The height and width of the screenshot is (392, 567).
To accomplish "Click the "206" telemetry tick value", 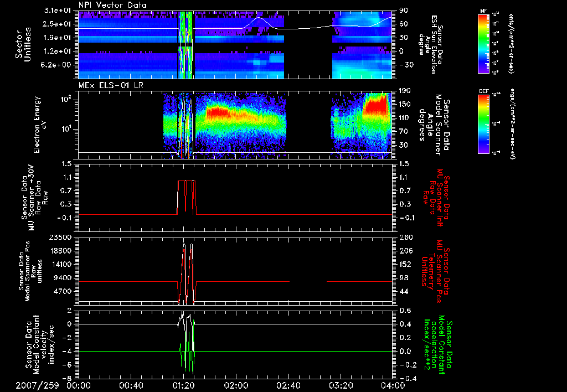I will click(x=405, y=251).
